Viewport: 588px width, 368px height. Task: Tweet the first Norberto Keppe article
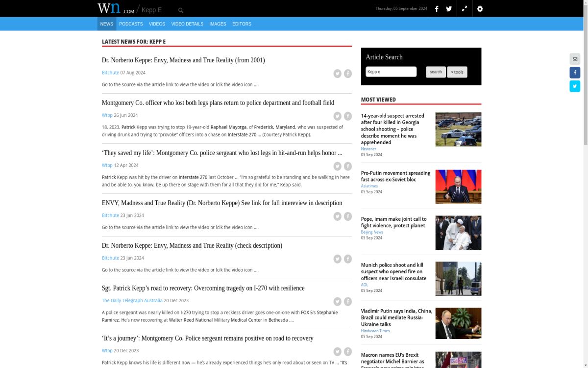coord(337,74)
